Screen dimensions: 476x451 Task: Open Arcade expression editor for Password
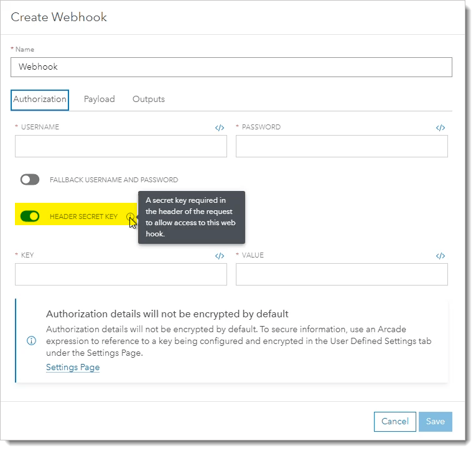[441, 128]
